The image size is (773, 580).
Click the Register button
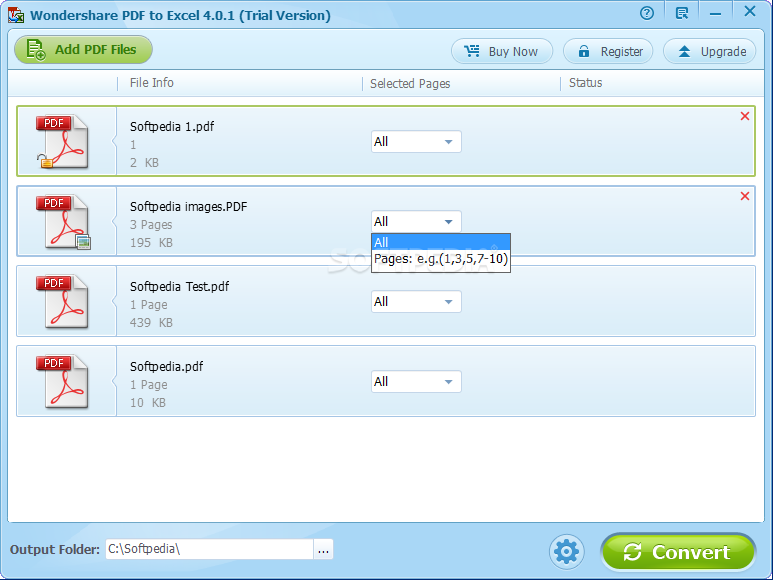[x=608, y=51]
